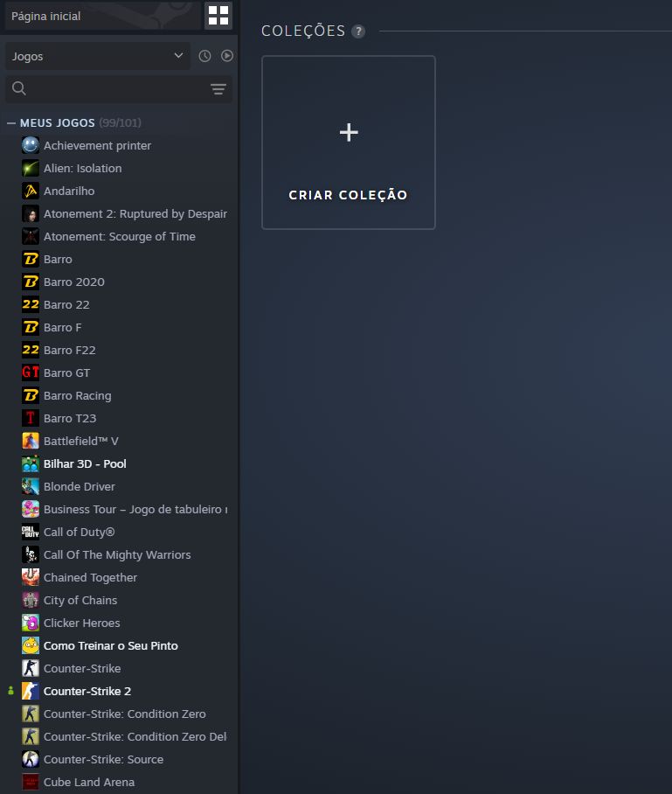Viewport: 672px width, 794px height.
Task: Click the City of Chains icon
Action: pyautogui.click(x=31, y=600)
